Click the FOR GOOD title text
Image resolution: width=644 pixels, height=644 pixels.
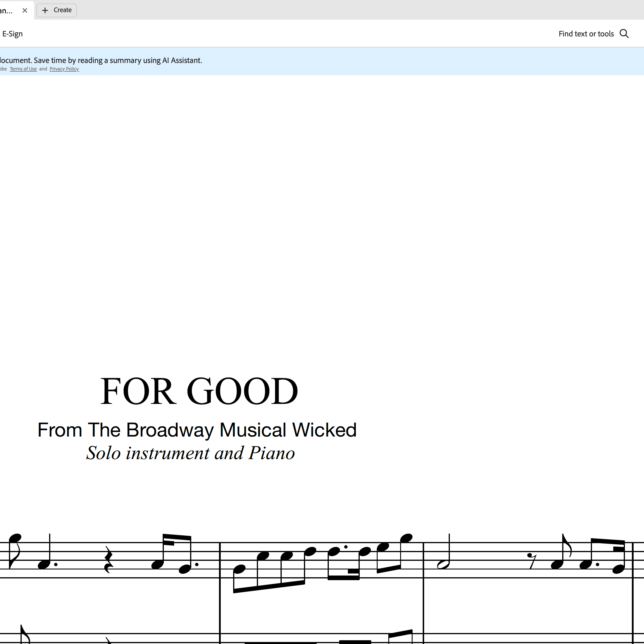(x=199, y=391)
